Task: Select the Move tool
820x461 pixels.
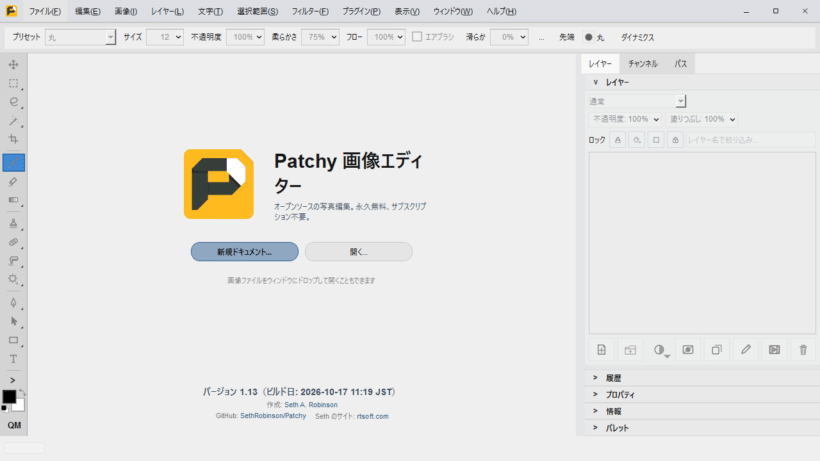Action: 14,64
